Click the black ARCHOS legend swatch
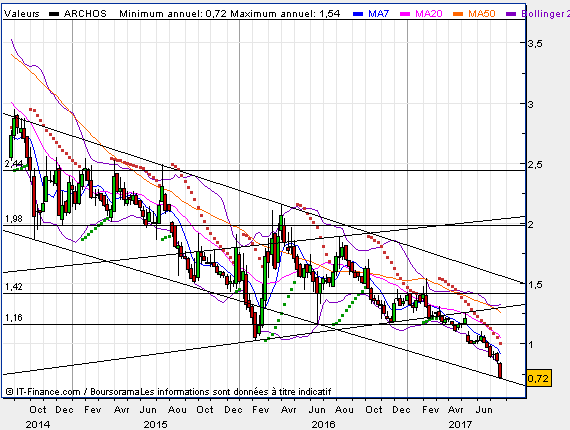This screenshot has width=570, height=430. 54,14
